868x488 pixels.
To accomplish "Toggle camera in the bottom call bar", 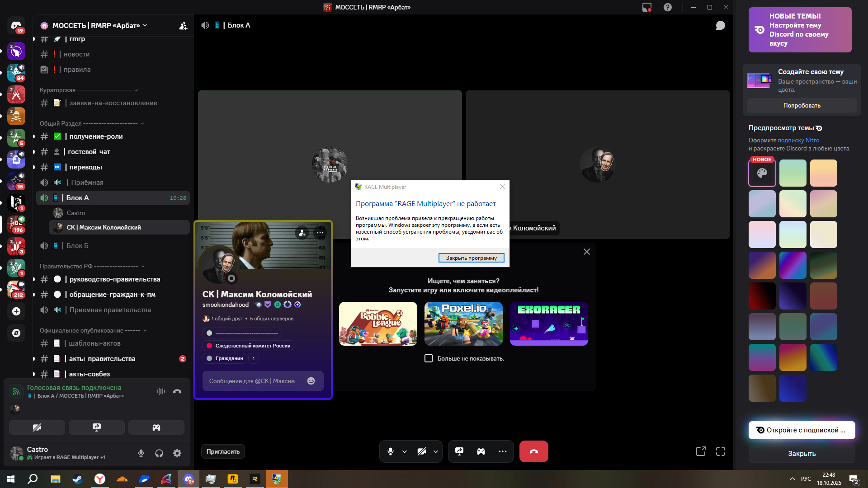I will pos(422,451).
